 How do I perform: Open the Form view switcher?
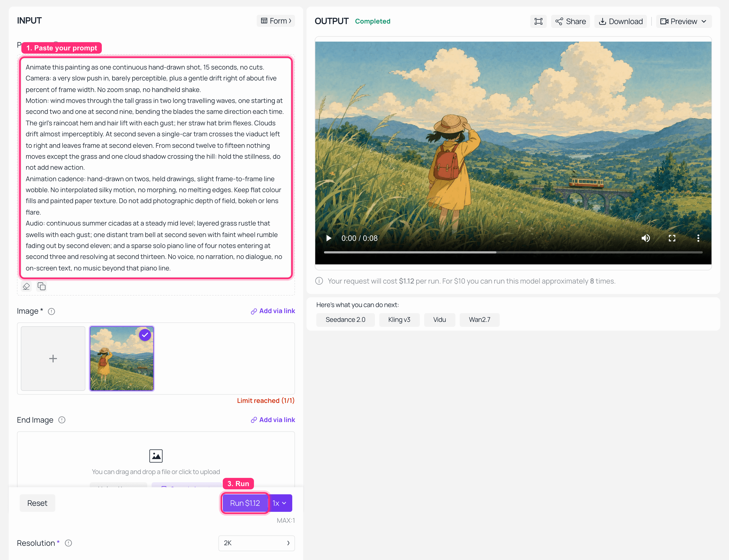(x=276, y=21)
